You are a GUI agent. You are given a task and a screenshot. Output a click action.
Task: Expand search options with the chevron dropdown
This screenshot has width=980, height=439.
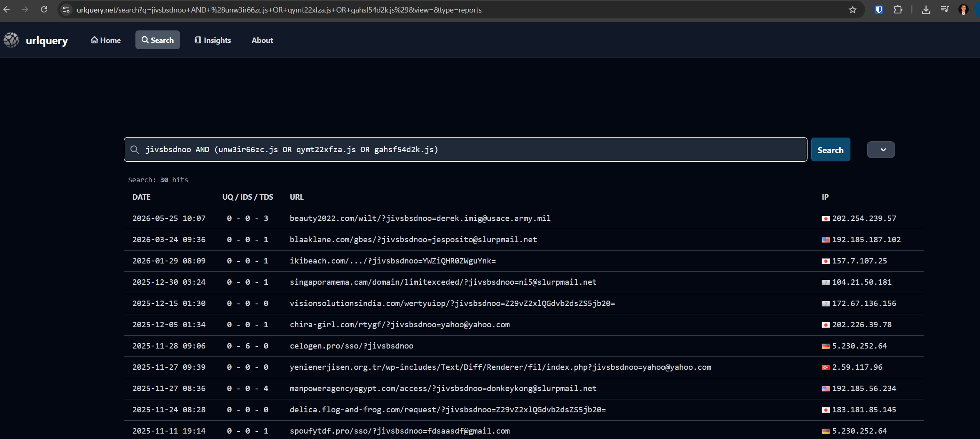point(881,150)
